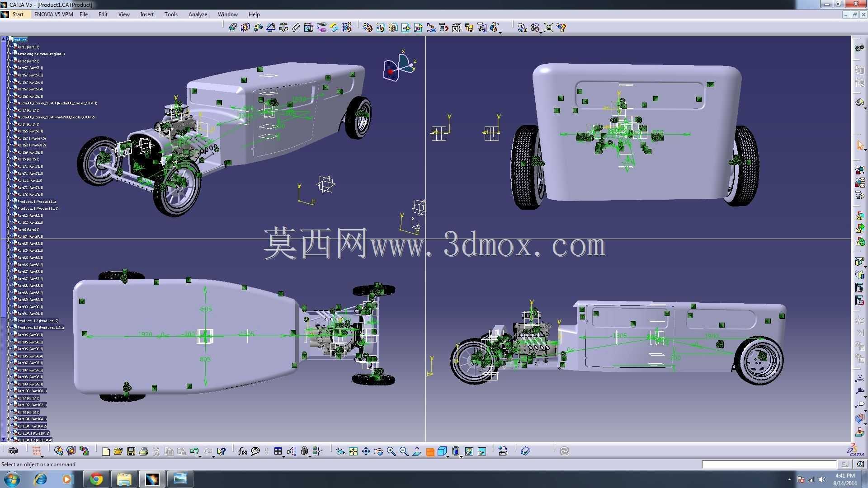868x488 pixels.
Task: Click the Flexible/Rigid Sub-Assembly icon
Action: [x=321, y=28]
